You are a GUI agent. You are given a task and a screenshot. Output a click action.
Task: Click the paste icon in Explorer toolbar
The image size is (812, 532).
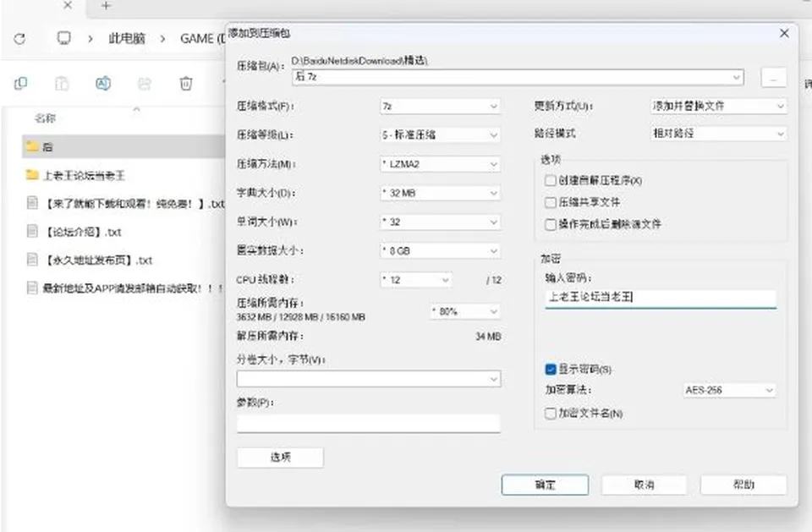[62, 84]
